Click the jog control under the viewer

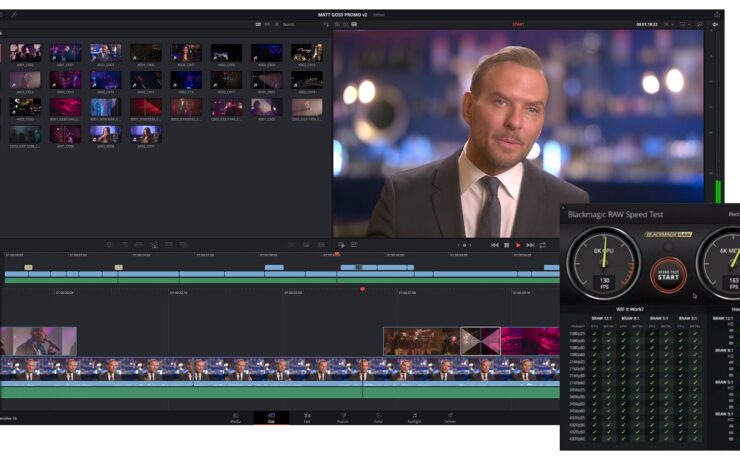coord(464,245)
